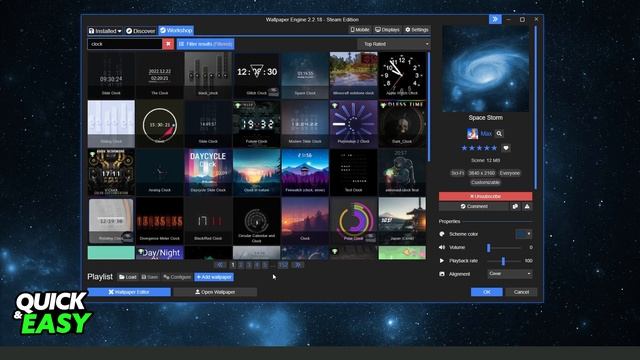This screenshot has height=360, width=640.
Task: Open the Filter results panel
Action: (205, 44)
